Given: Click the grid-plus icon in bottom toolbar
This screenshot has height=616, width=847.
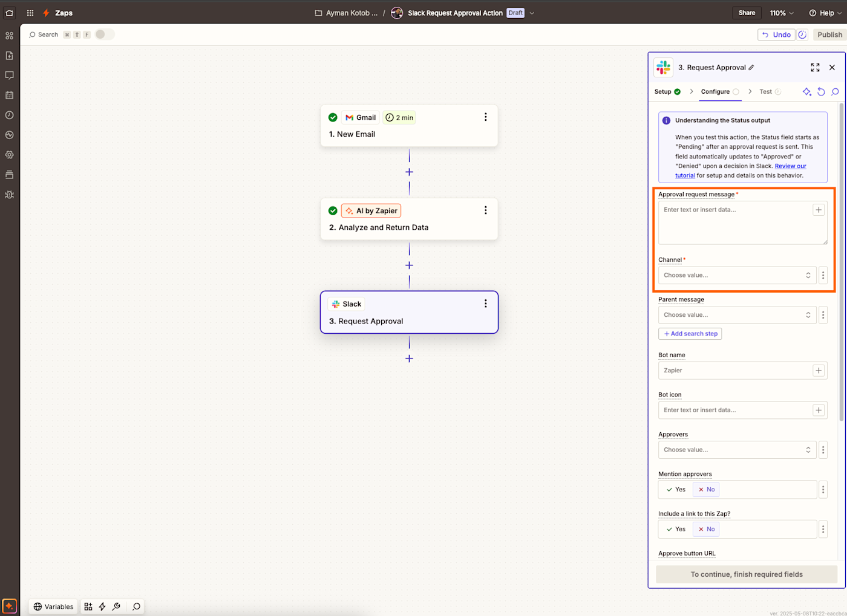Looking at the screenshot, I should 88,606.
